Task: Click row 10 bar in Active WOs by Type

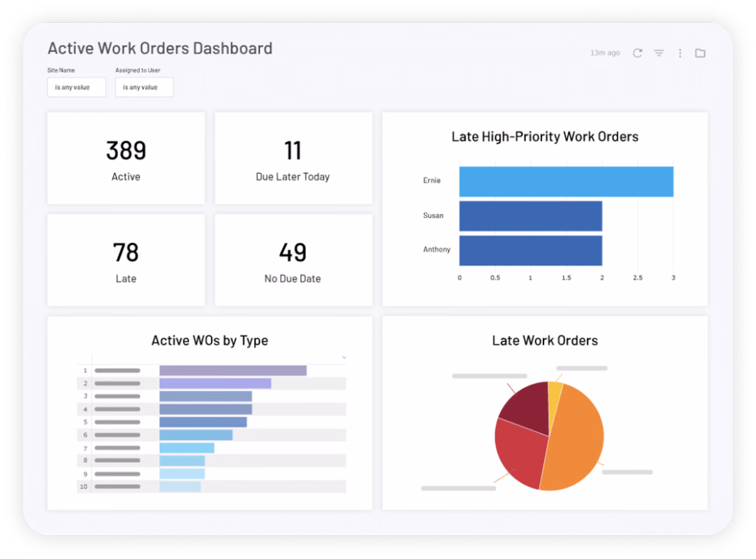Action: coord(180,487)
